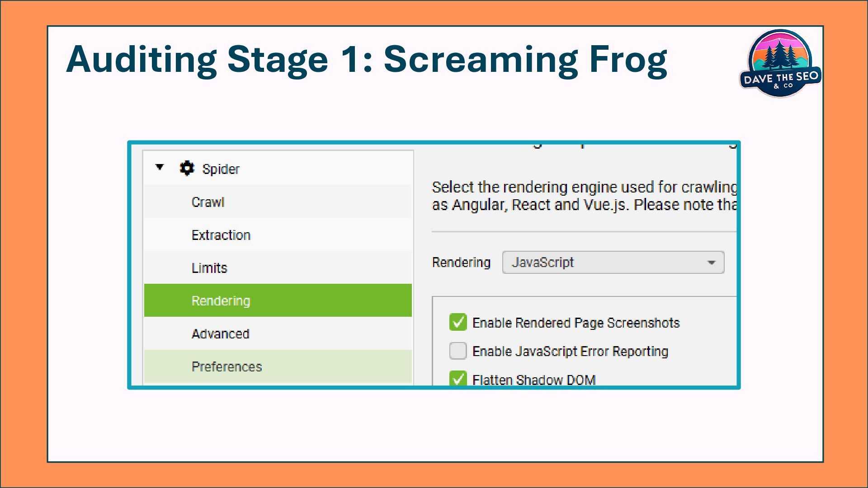The height and width of the screenshot is (488, 868).
Task: Click the Flatten Shadow DOM label text
Action: coord(534,380)
